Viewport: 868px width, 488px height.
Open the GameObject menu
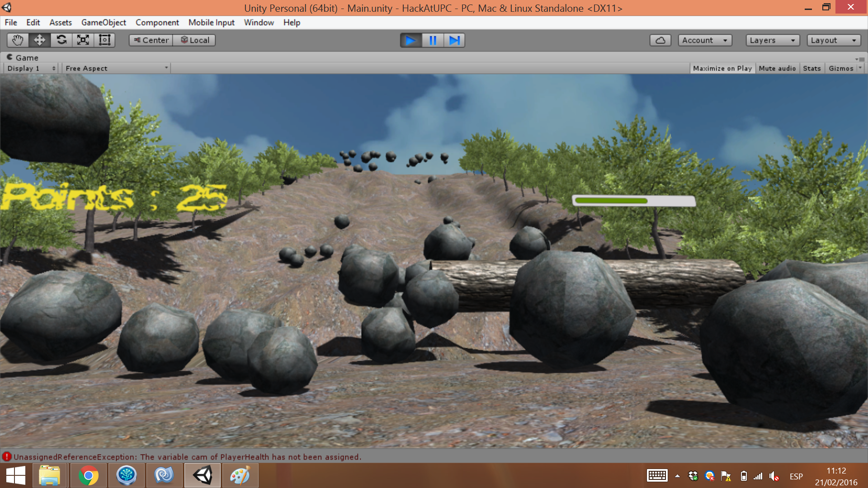point(104,23)
